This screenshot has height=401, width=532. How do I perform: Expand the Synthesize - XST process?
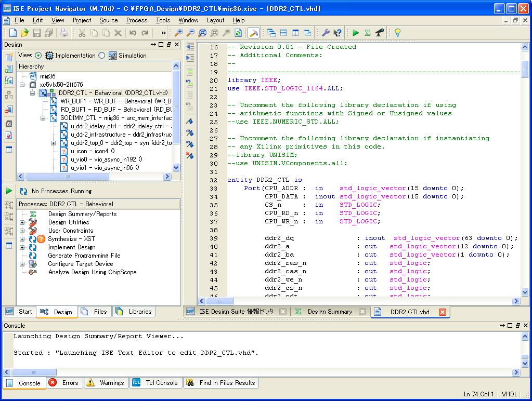22,239
